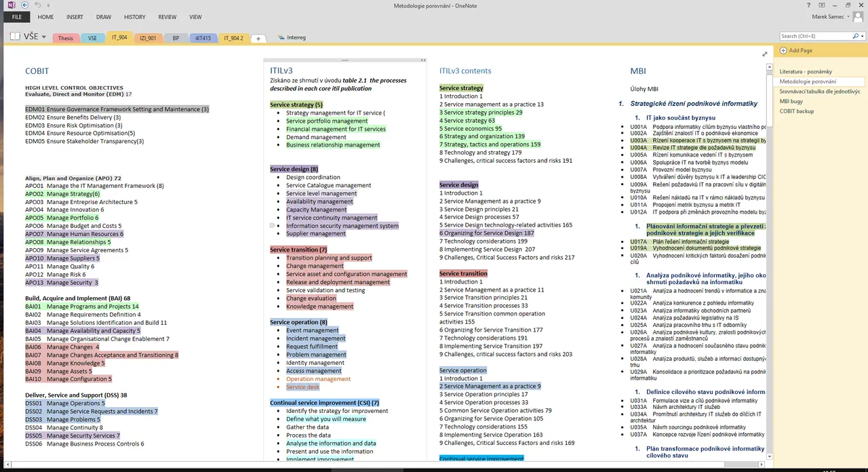Click the user profile avatar picture
Screen dimensions: 868x472
coord(858,17)
